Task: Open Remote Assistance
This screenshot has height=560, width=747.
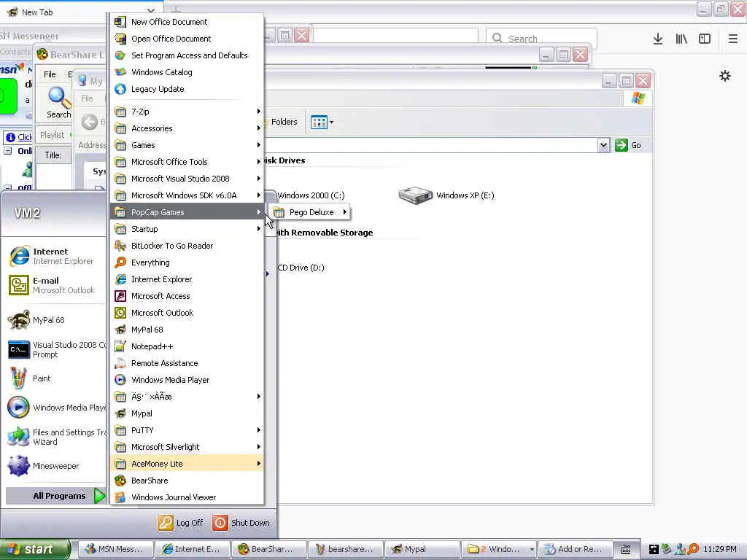Action: click(x=187, y=363)
